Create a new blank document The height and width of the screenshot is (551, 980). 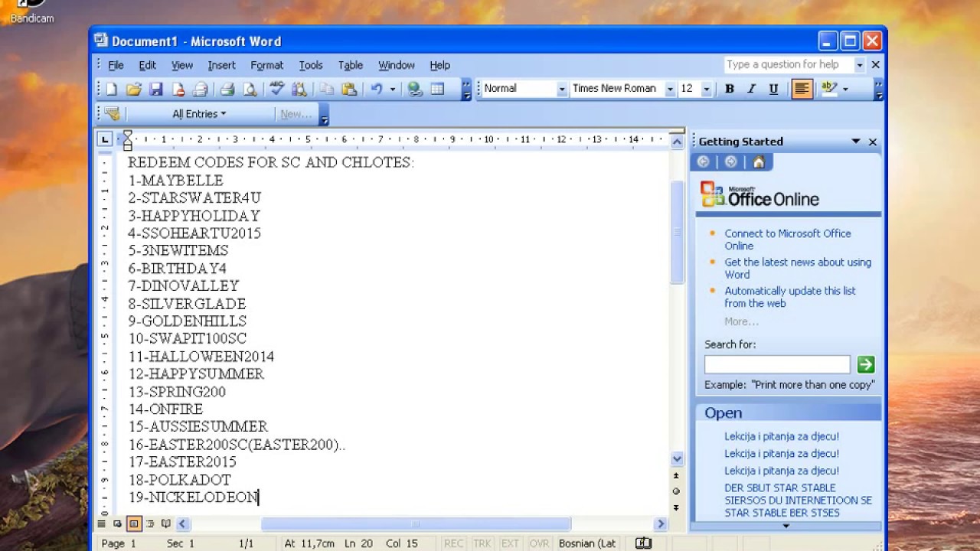click(x=112, y=90)
